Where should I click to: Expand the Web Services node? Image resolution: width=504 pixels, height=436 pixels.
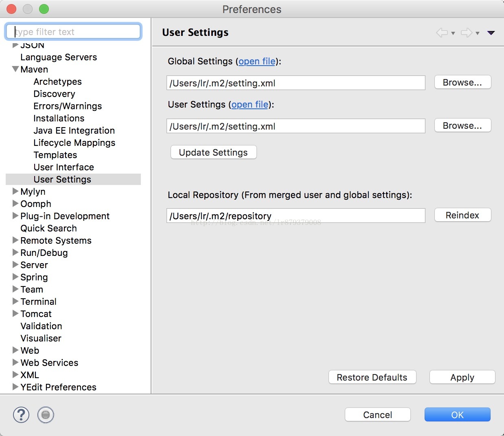coord(15,362)
